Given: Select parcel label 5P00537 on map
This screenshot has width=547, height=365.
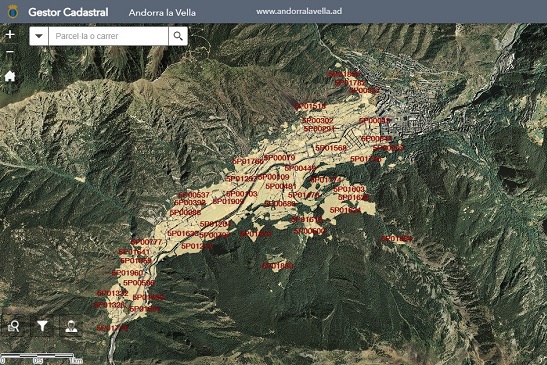Looking at the screenshot, I should (194, 195).
